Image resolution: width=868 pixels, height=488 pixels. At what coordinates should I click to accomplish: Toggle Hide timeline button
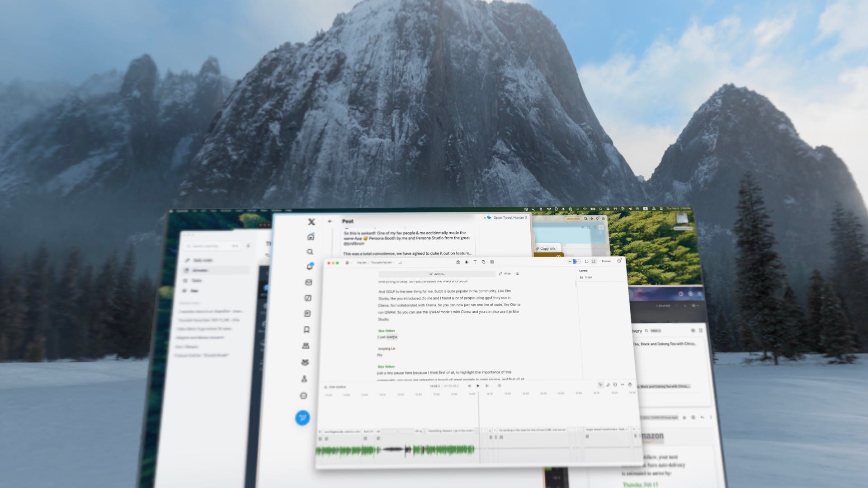pos(335,387)
